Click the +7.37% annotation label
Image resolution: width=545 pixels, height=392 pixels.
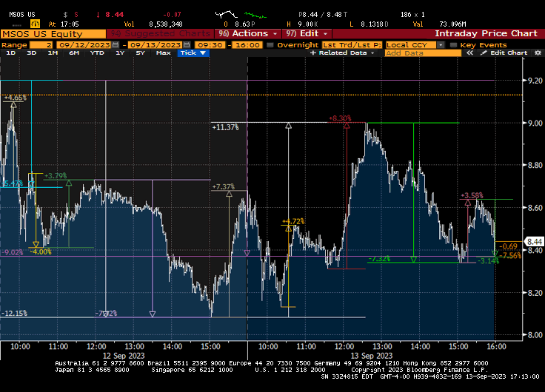(x=223, y=186)
